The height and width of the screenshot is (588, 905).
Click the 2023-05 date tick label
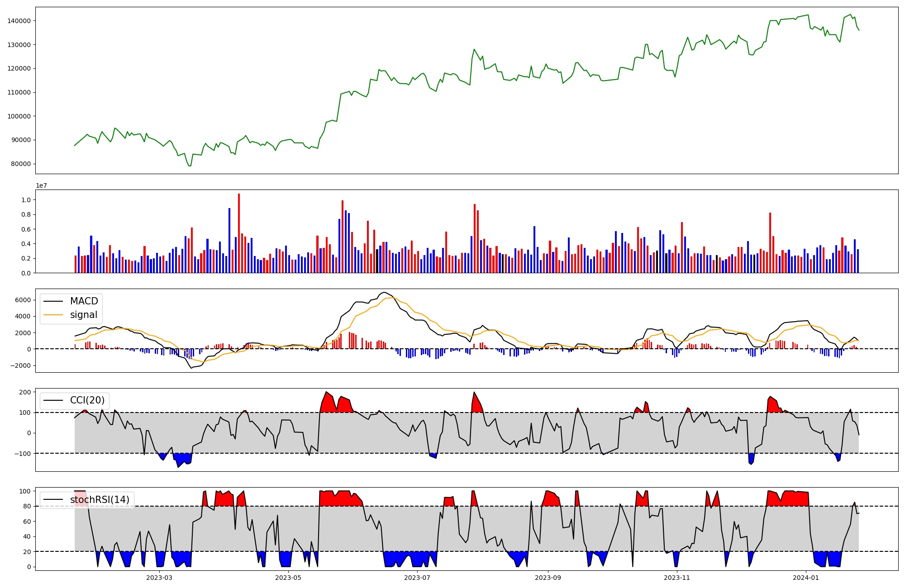pyautogui.click(x=288, y=578)
